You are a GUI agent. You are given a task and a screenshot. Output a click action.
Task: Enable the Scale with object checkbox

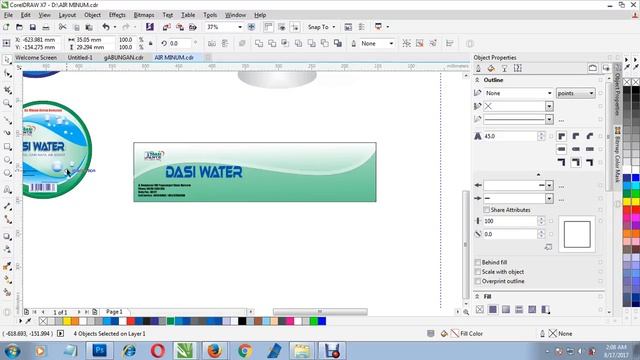pyautogui.click(x=478, y=272)
